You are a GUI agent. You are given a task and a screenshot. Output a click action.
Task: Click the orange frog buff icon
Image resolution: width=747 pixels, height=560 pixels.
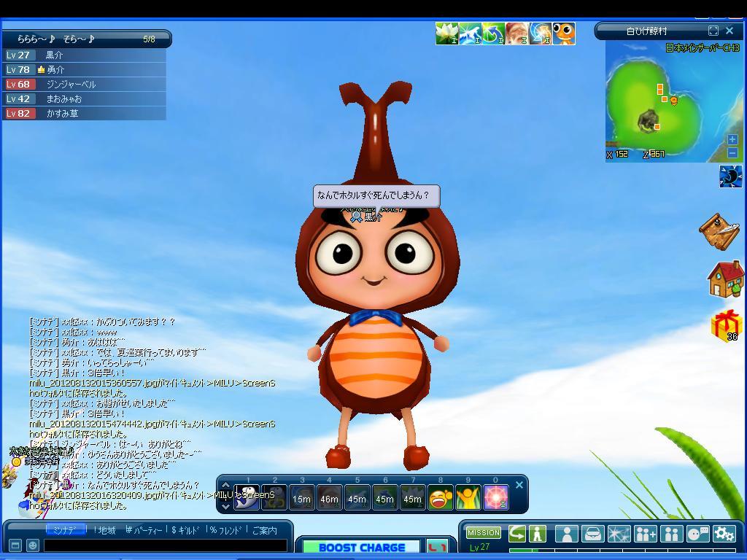tap(564, 34)
